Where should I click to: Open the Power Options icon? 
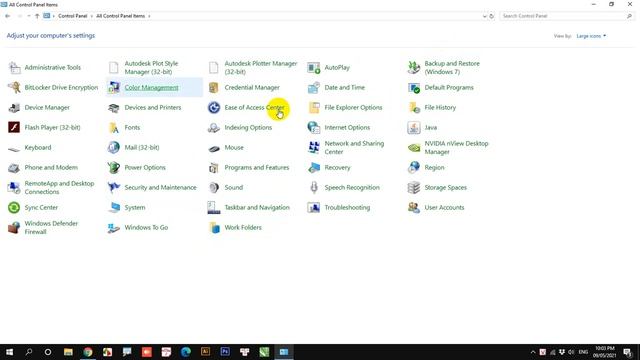click(114, 167)
